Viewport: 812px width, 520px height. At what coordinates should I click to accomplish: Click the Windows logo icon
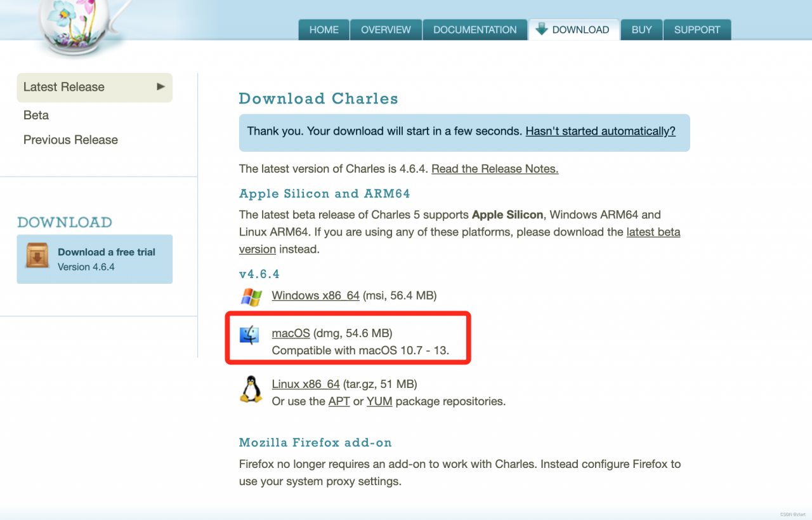pyautogui.click(x=251, y=297)
